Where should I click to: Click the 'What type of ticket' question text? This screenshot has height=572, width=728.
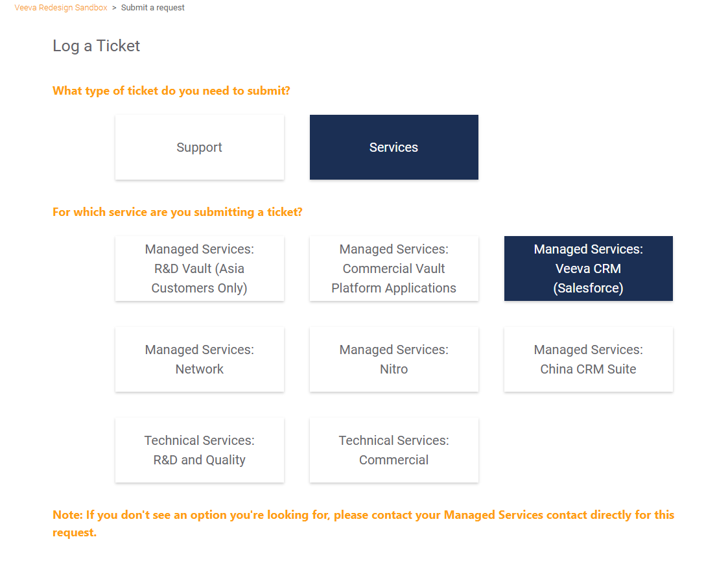coord(171,91)
